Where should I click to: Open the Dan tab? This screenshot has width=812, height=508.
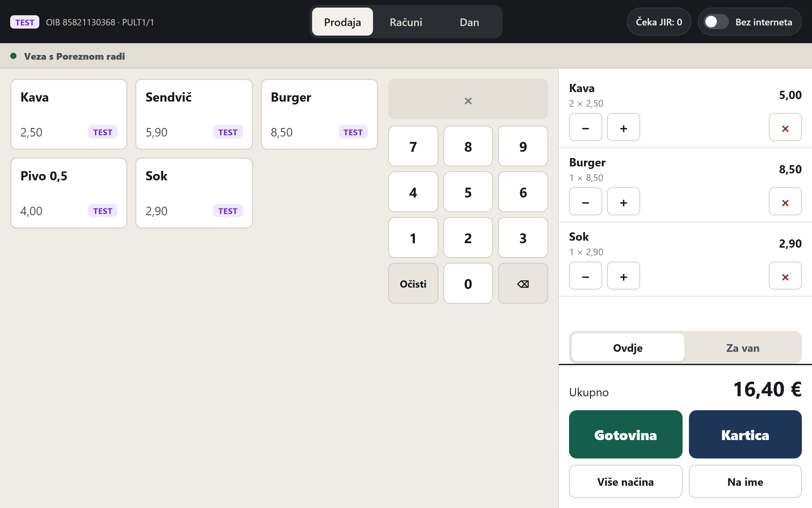[469, 22]
